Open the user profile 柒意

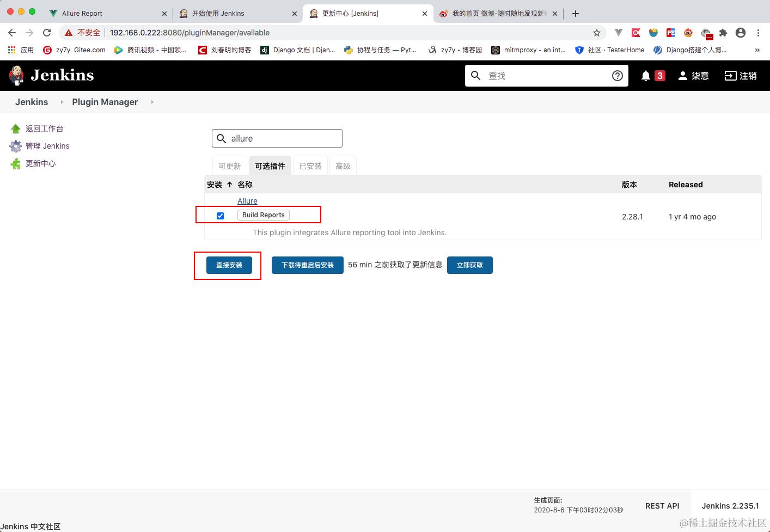pyautogui.click(x=693, y=76)
